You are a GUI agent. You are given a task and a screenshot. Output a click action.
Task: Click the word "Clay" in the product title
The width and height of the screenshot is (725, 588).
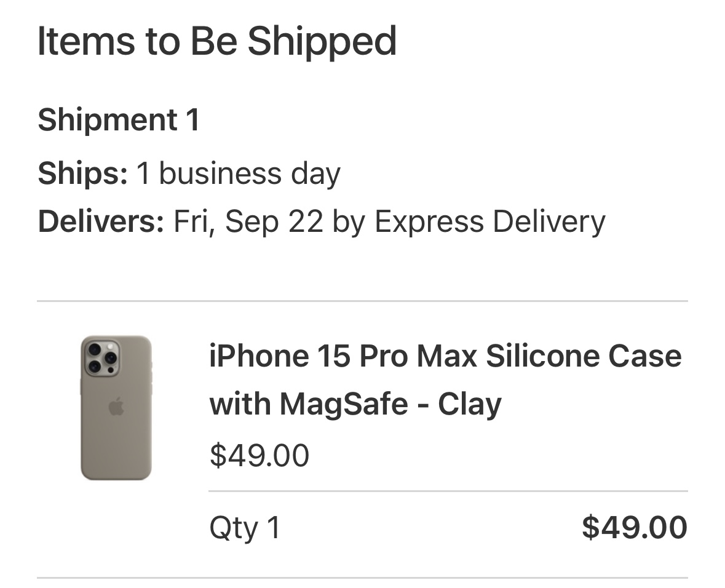pos(470,403)
